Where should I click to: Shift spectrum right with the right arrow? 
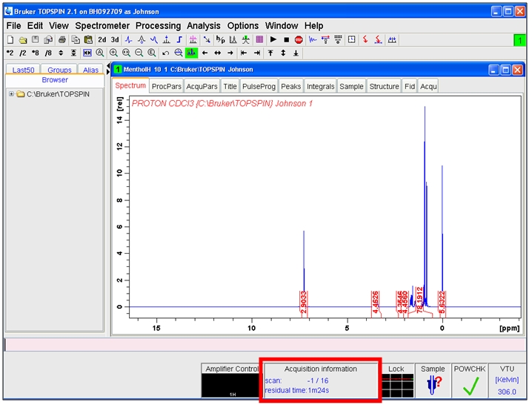(x=230, y=53)
